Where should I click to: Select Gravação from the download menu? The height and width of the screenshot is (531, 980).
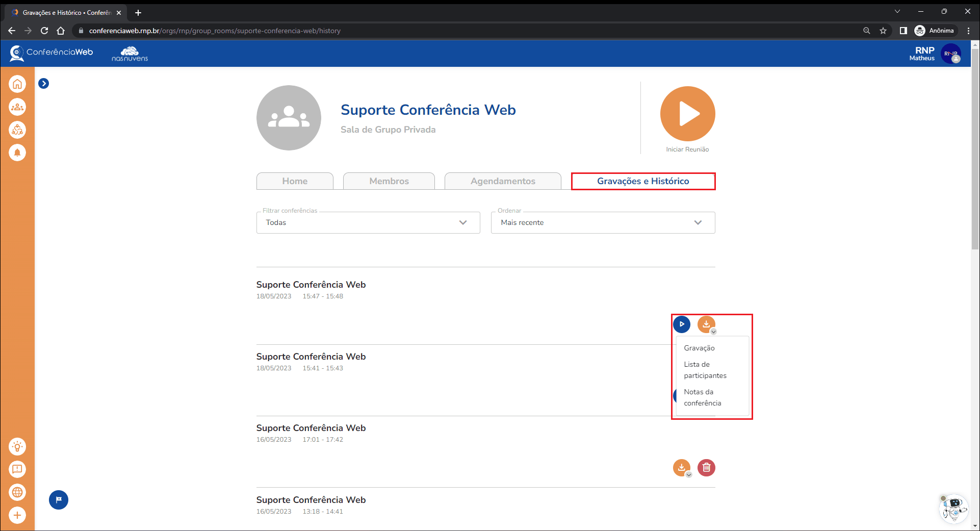pyautogui.click(x=699, y=348)
